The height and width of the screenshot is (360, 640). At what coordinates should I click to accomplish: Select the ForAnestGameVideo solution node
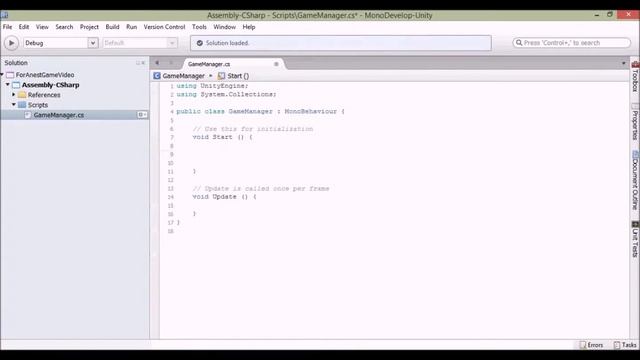[45, 75]
